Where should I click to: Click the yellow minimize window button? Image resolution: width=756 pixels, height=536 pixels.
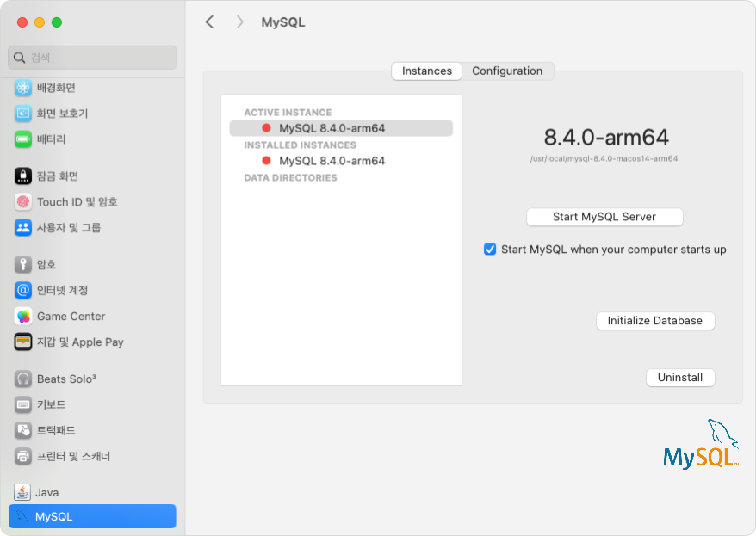[40, 22]
